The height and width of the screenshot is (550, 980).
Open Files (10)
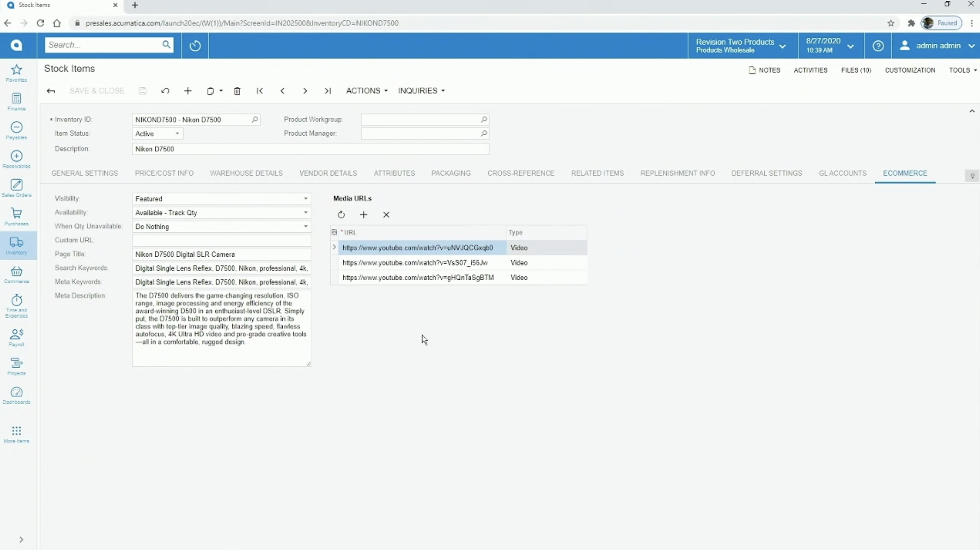(x=856, y=70)
